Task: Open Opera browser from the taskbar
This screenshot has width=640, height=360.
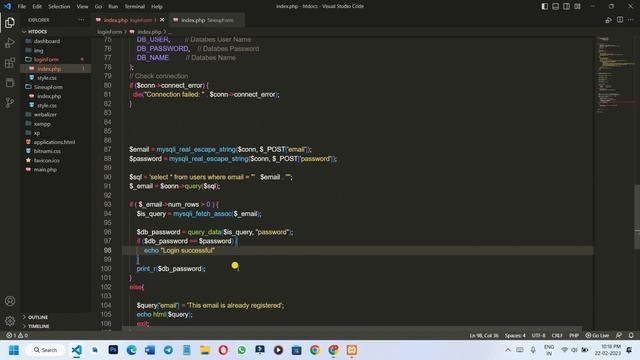Action: click(223, 350)
